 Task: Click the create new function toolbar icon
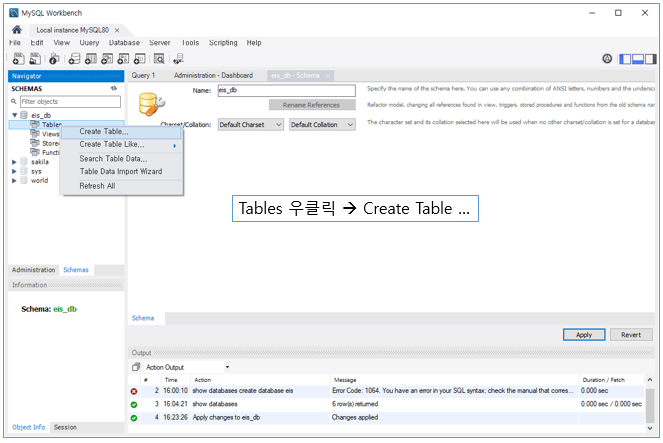click(x=140, y=58)
